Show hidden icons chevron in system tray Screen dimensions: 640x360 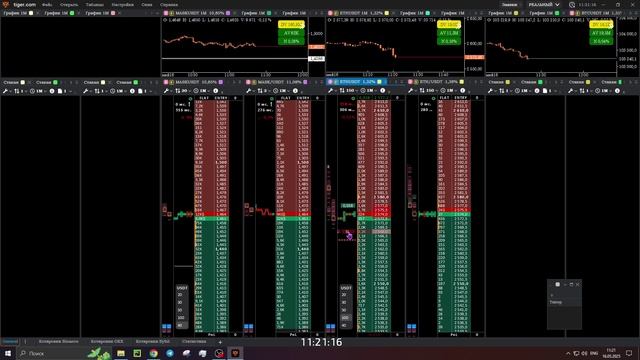point(568,353)
